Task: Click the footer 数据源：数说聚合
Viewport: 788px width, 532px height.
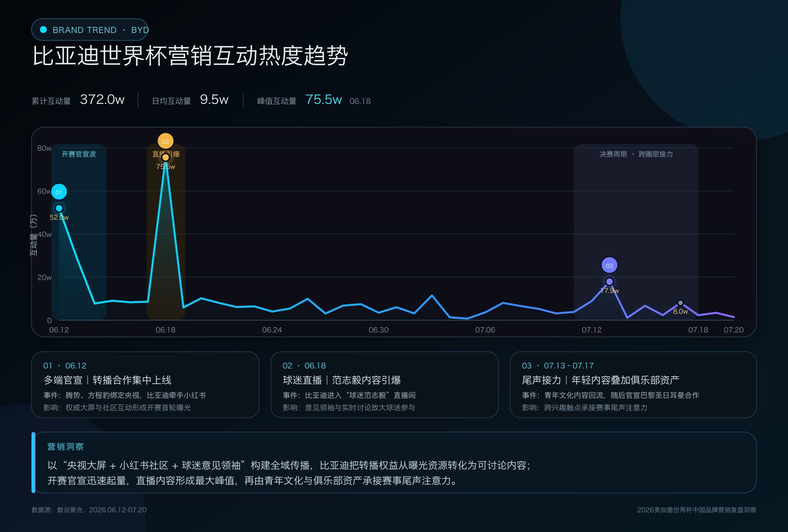Action: (x=89, y=510)
